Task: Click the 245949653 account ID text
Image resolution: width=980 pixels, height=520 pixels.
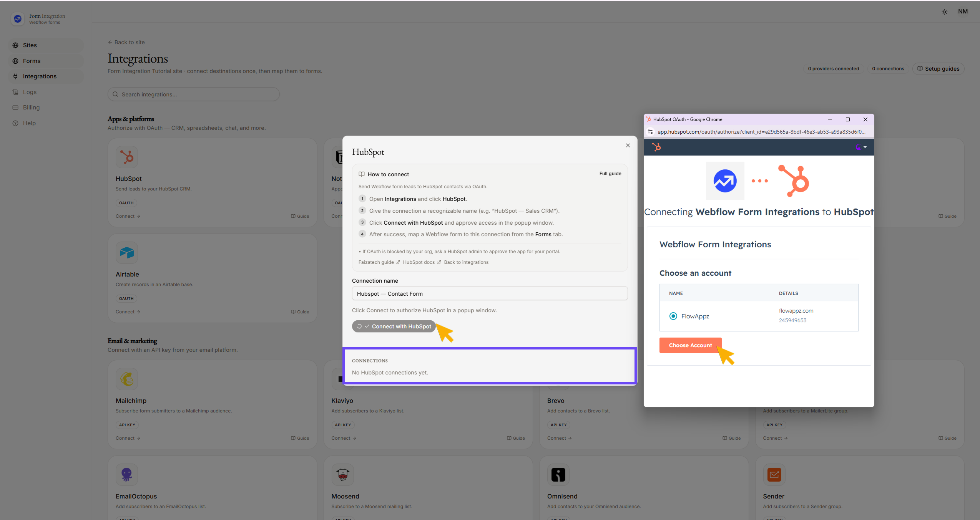Action: [x=792, y=320]
